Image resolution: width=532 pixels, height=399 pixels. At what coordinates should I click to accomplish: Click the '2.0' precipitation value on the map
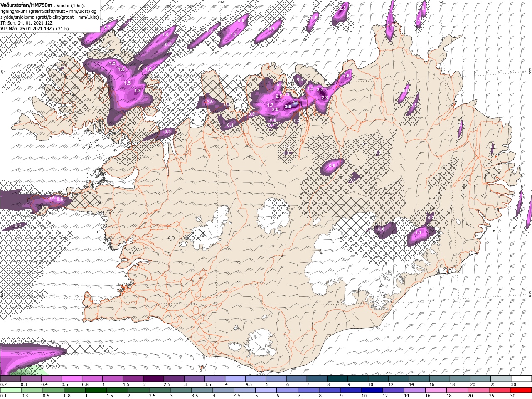(x=275, y=110)
